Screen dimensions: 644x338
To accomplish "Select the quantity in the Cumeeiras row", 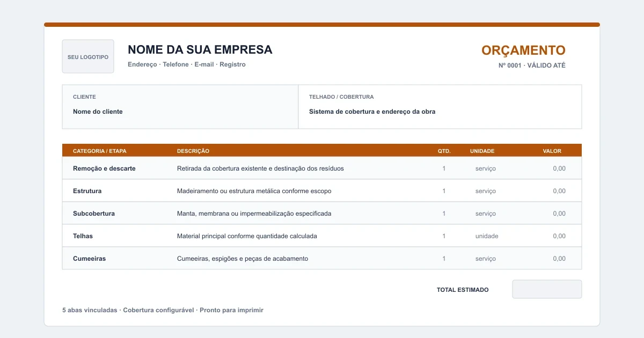I will coord(444,259).
